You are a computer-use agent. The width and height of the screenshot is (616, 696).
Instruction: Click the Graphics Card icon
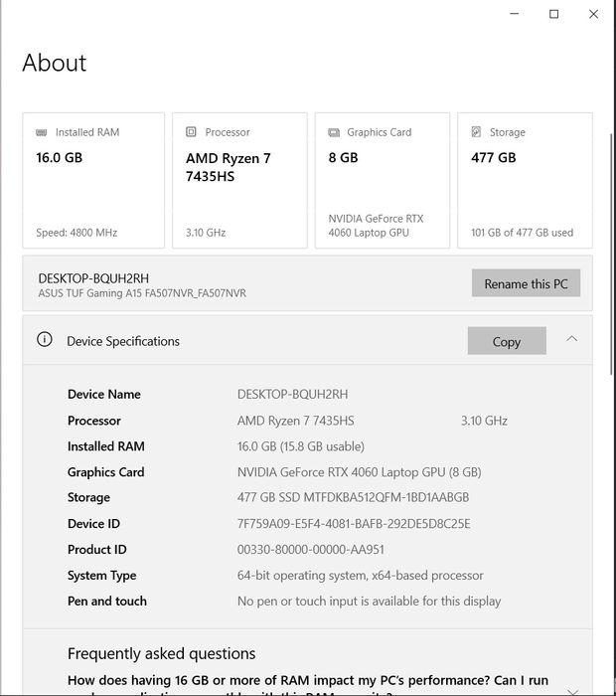point(333,132)
